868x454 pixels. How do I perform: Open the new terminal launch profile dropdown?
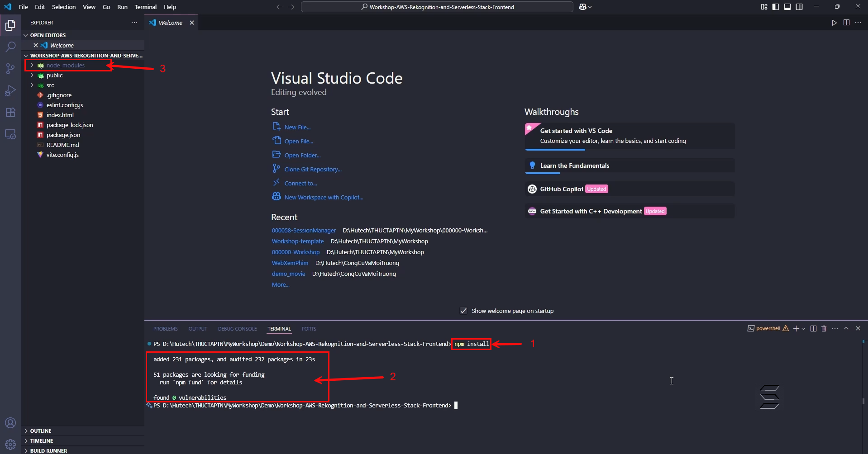tap(803, 329)
